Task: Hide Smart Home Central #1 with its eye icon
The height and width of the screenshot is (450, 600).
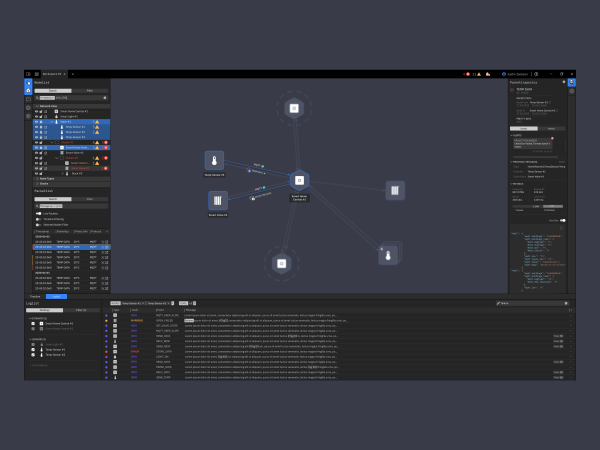Action: (36, 111)
